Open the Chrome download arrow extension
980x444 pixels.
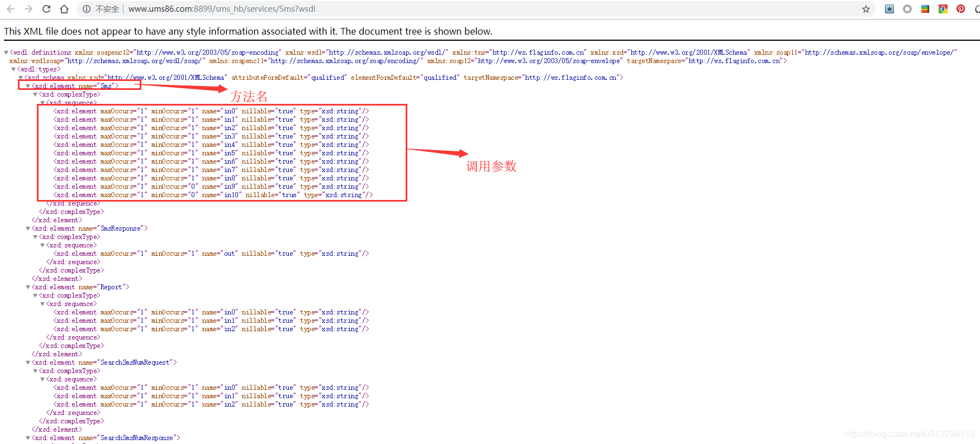943,9
